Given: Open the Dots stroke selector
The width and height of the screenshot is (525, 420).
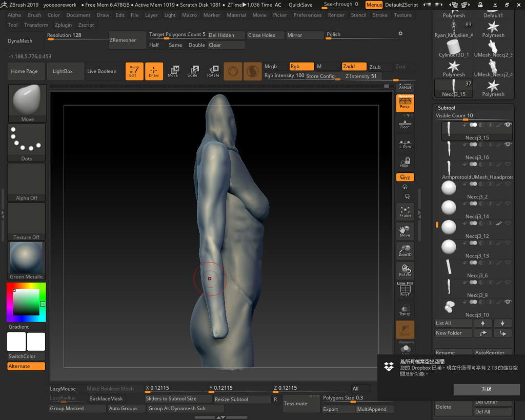Looking at the screenshot, I should click(27, 143).
